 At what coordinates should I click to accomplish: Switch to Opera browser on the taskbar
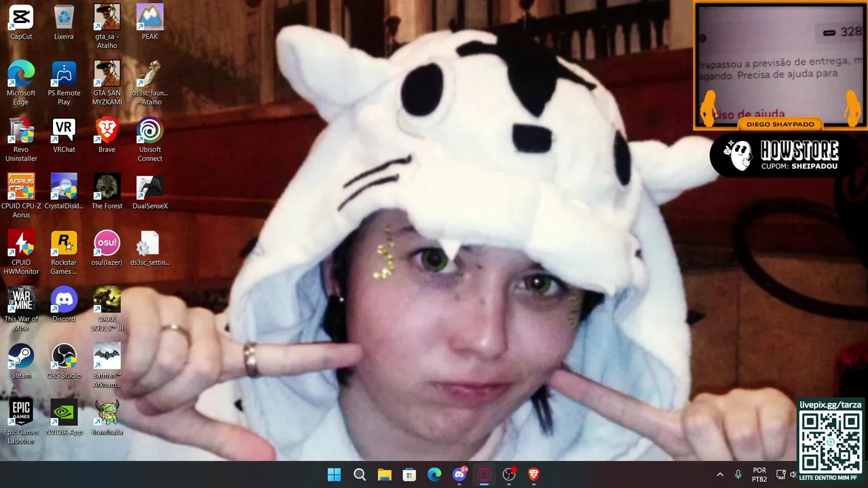[484, 474]
